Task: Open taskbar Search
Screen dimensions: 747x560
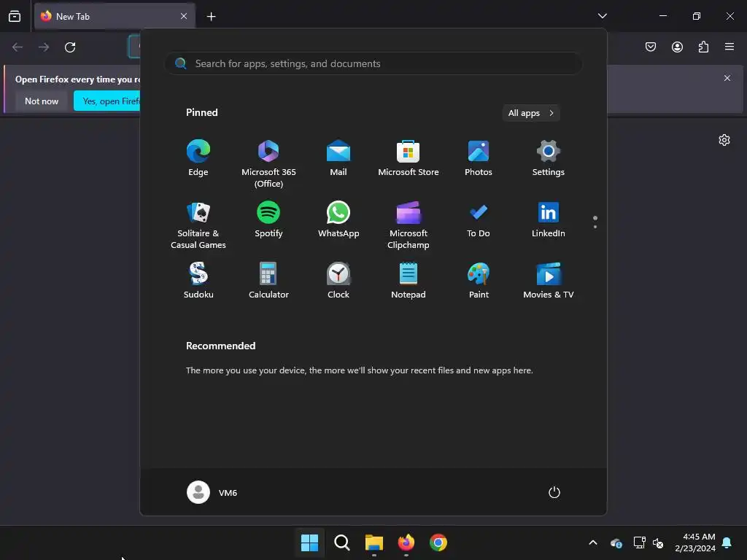Action: tap(341, 542)
